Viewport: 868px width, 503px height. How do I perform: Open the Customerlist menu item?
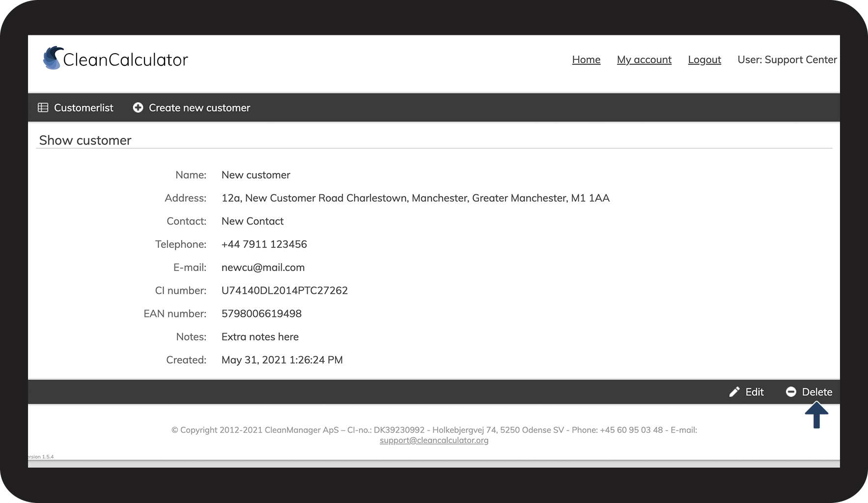pyautogui.click(x=76, y=108)
